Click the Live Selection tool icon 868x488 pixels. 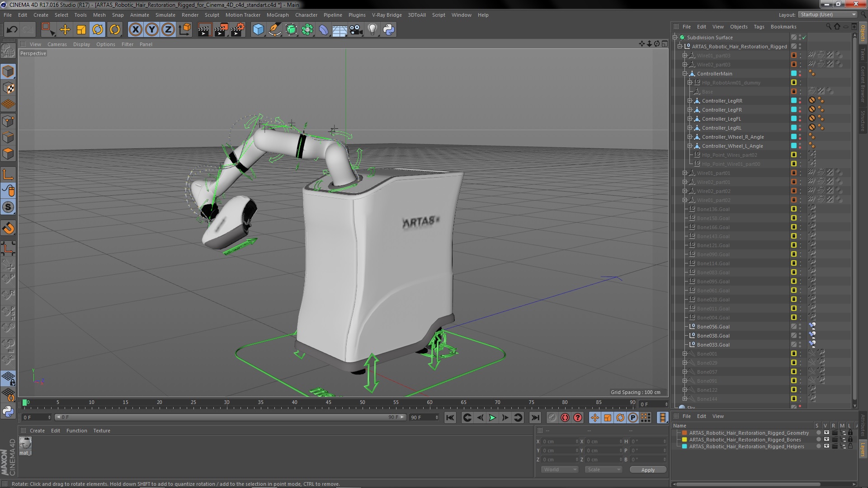coord(48,30)
